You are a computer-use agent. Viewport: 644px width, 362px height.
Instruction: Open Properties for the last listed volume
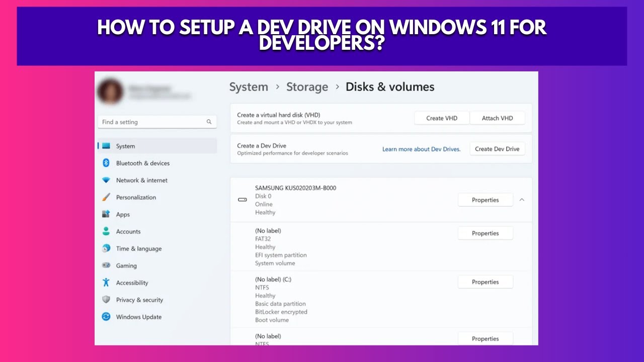[486, 339]
